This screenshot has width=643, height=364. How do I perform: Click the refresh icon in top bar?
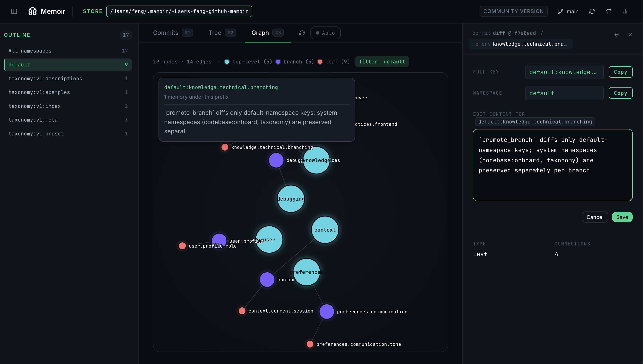tap(592, 11)
